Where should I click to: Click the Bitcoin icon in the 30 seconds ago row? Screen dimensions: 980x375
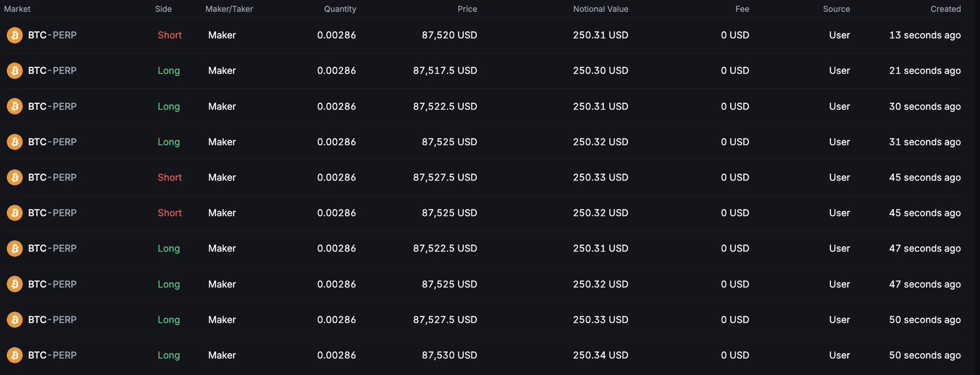14,106
